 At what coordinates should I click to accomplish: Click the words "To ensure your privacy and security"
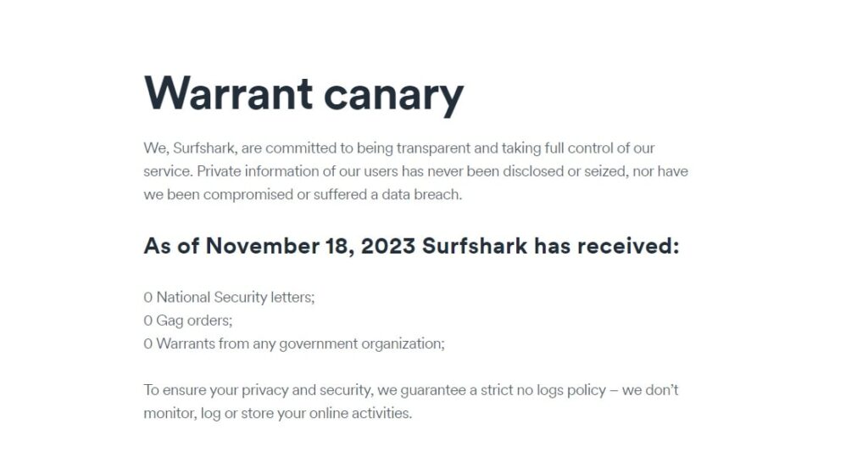(258, 390)
